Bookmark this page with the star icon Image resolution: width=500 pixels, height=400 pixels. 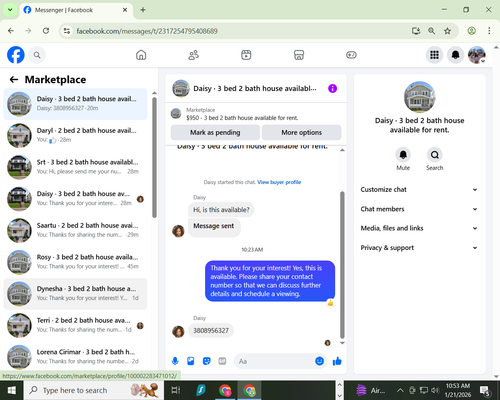[x=447, y=31]
